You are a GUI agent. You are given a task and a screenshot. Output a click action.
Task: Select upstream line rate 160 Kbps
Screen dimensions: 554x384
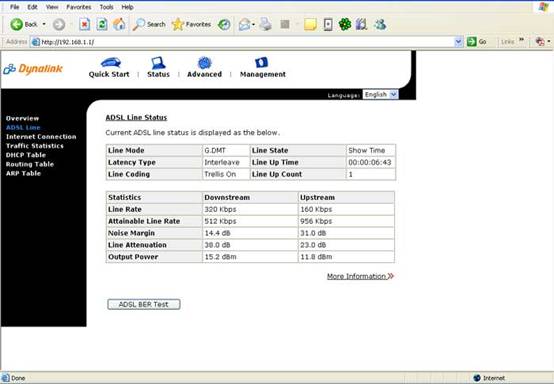[x=316, y=209]
